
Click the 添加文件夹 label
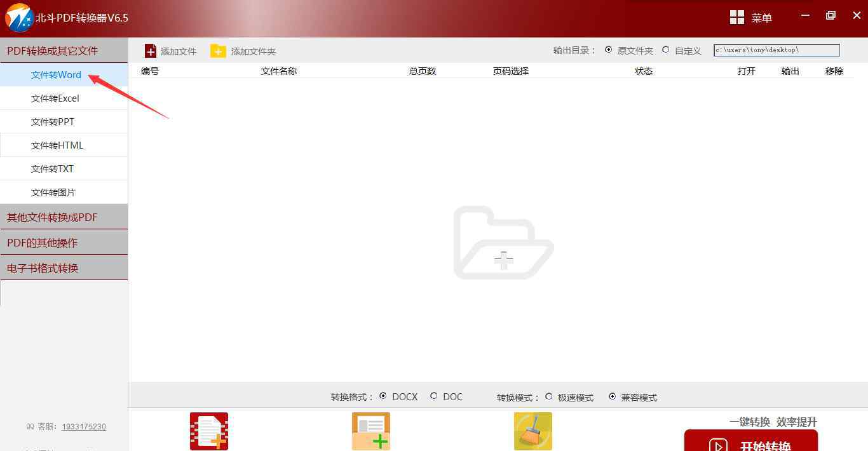tap(254, 51)
